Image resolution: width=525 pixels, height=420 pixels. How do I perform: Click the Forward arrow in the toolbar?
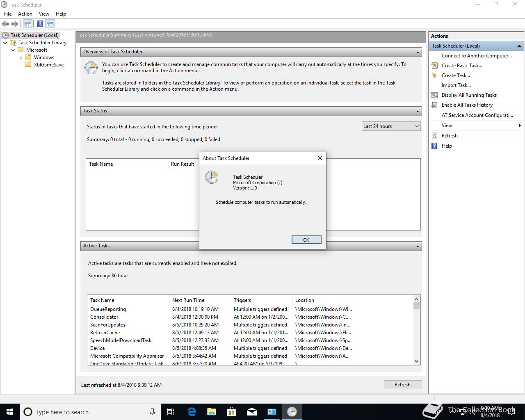pyautogui.click(x=15, y=24)
